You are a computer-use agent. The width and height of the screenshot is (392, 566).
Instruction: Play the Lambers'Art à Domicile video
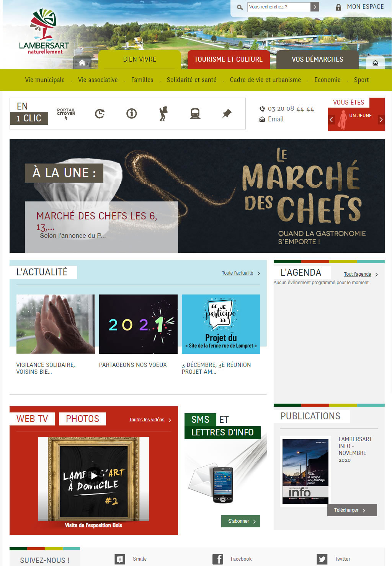[94, 476]
